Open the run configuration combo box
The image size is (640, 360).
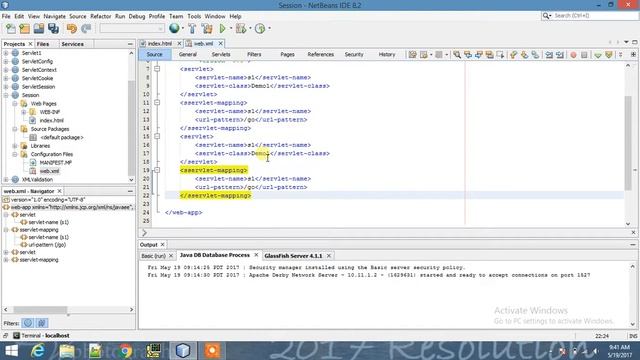point(132,29)
